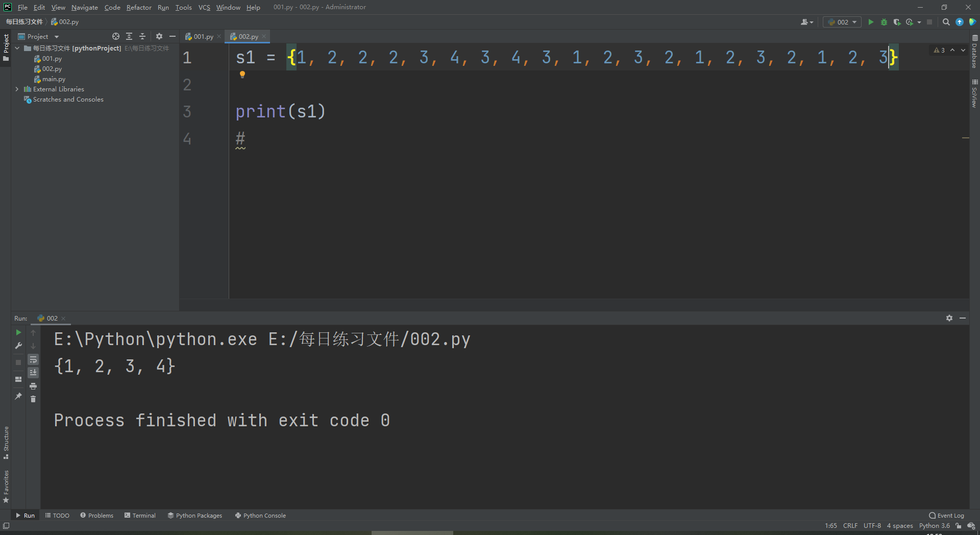Collapse the 每日练习文件 project folder
Screen dimensions: 980x535
[x=17, y=48]
